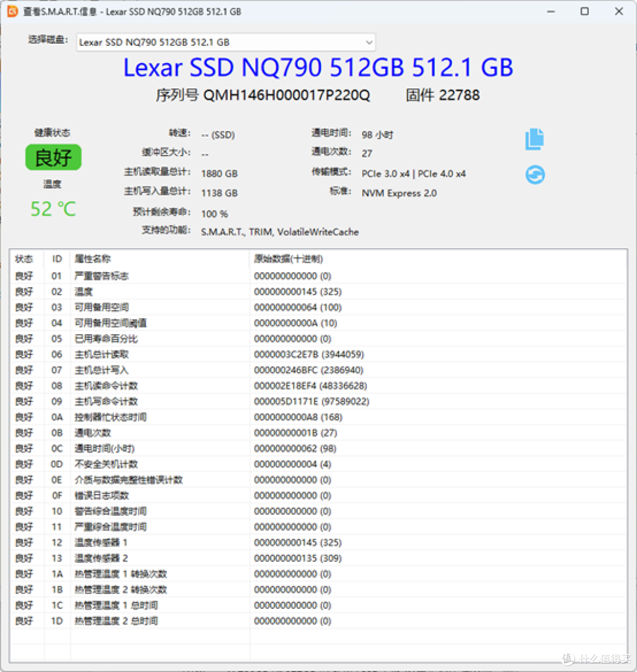Select row 01 严重警告标志
637x672 pixels.
coord(318,275)
